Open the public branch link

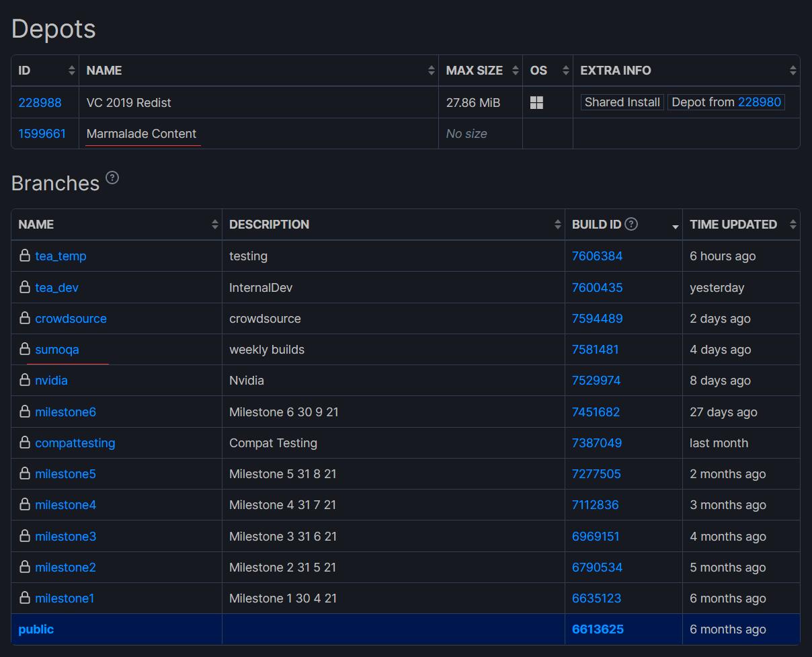(x=36, y=629)
